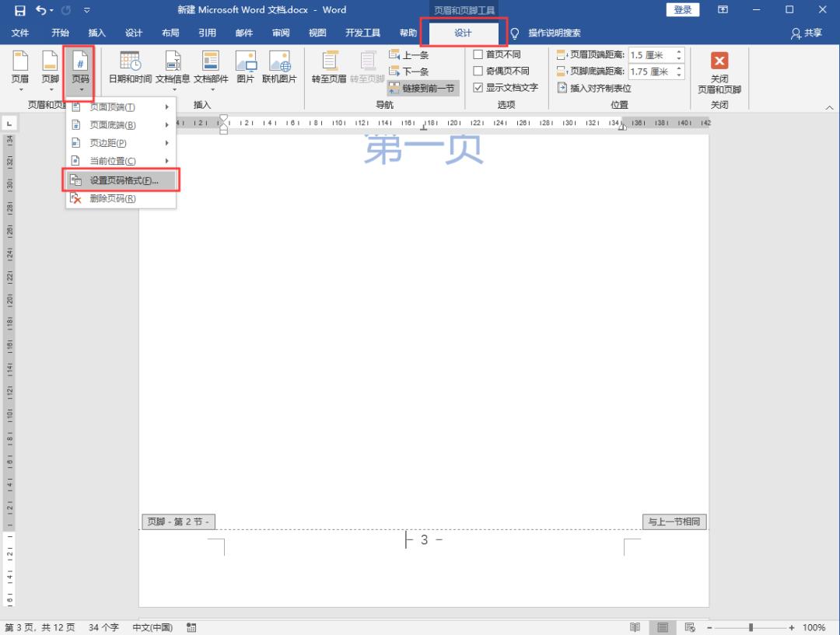Decrease footer bottom distance spinner
This screenshot has width=840, height=635.
(x=679, y=75)
